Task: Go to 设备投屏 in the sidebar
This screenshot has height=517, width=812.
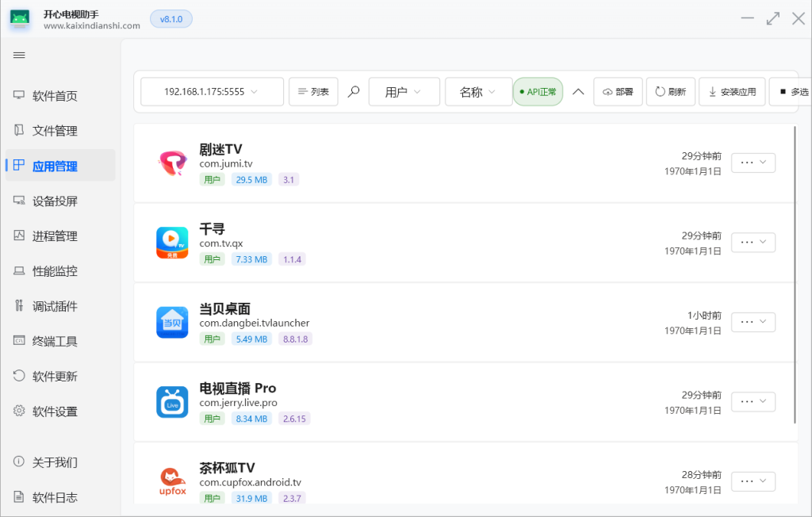Action: pos(55,201)
